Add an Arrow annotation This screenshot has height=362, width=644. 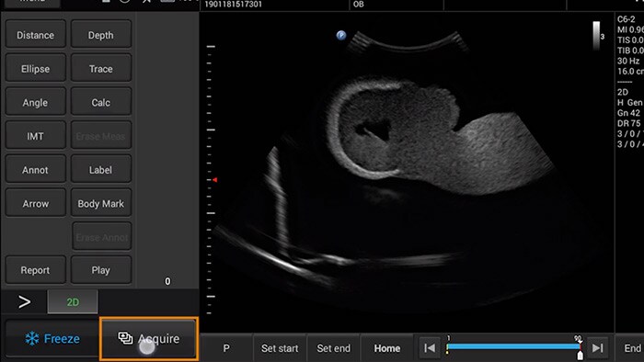coord(35,203)
